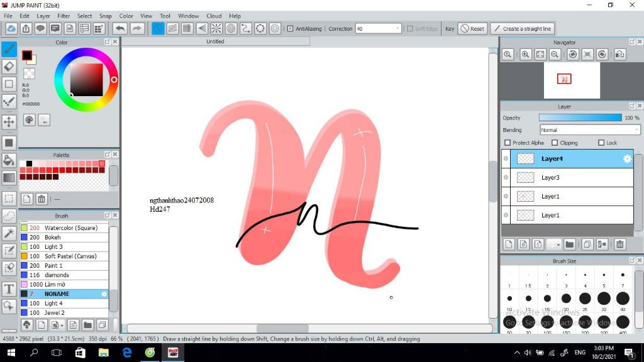Image resolution: width=644 pixels, height=362 pixels.
Task: Select the Eraser tool
Action: pyautogui.click(x=9, y=67)
